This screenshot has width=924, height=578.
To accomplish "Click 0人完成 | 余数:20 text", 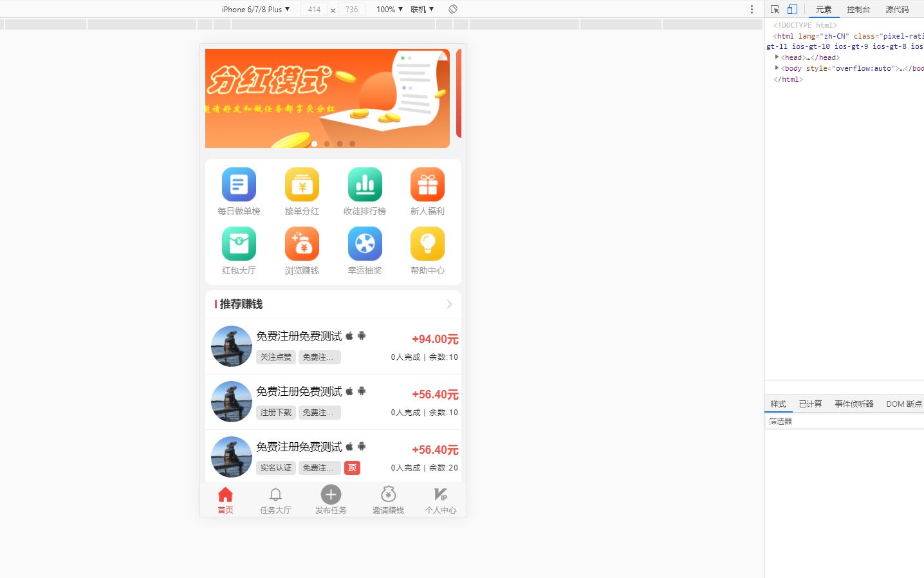I will click(425, 468).
